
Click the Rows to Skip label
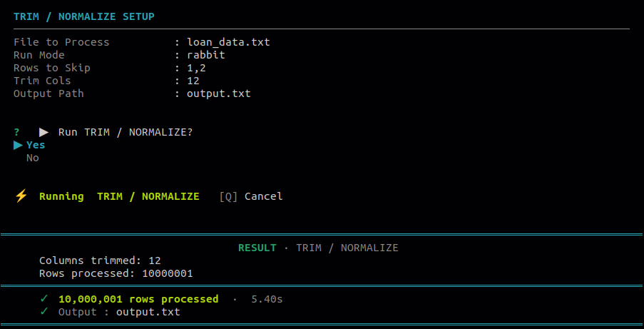(x=52, y=68)
